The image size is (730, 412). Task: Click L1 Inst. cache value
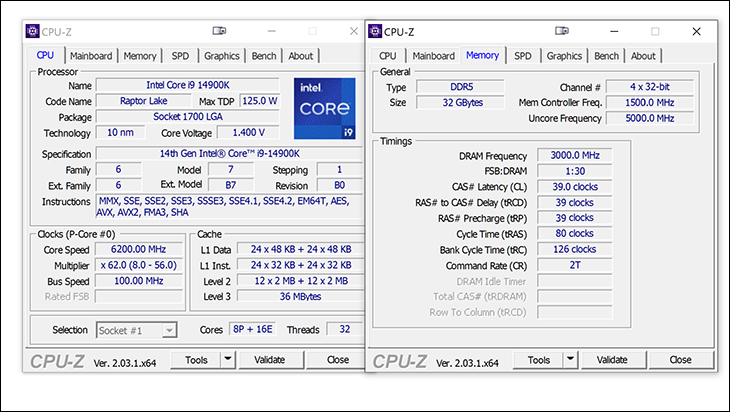click(x=301, y=265)
